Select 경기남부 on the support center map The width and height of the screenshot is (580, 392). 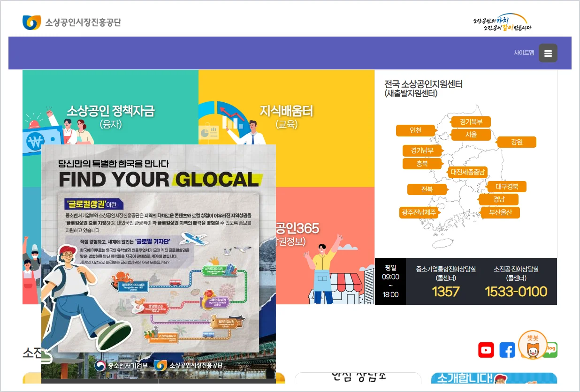422,151
